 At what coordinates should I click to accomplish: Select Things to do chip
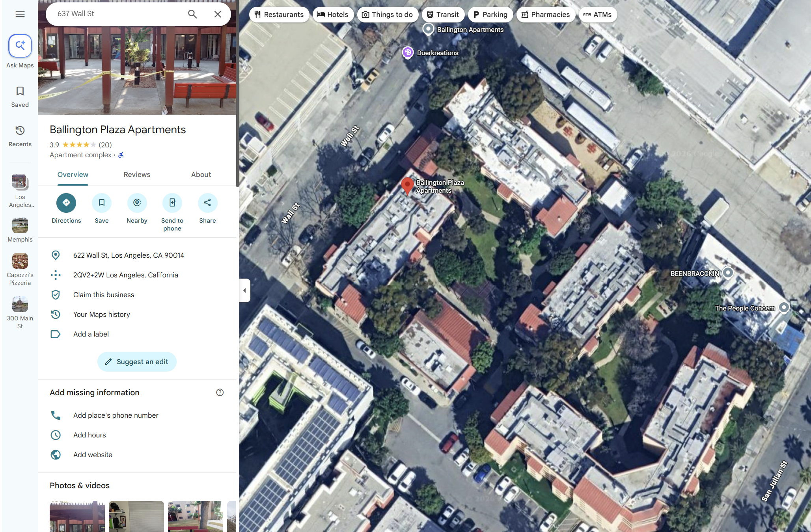pos(388,15)
